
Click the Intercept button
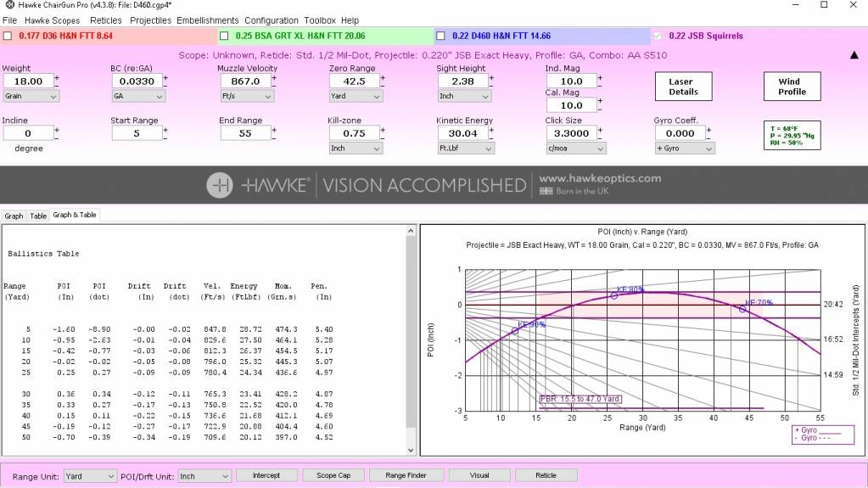tap(266, 475)
